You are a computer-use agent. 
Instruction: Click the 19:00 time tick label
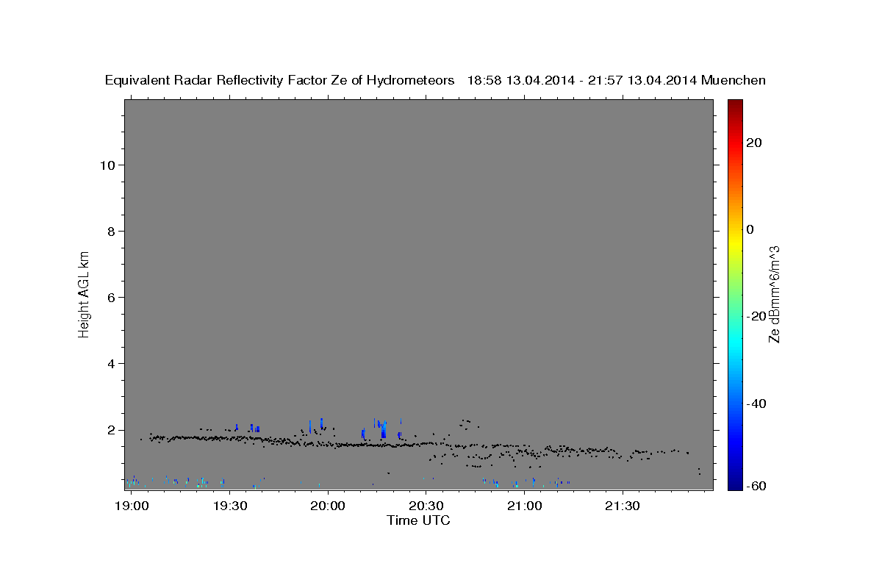(131, 506)
